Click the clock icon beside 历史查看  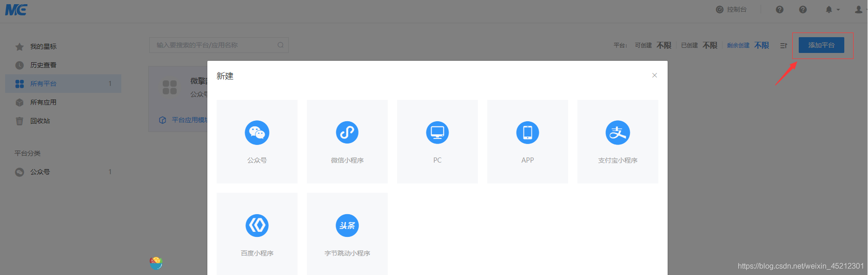tap(20, 65)
